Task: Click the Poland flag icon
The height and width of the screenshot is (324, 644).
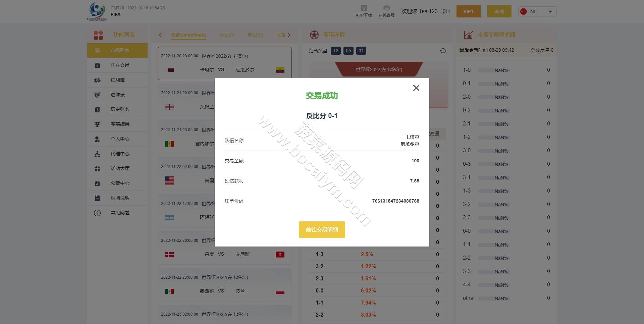Action: [280, 291]
